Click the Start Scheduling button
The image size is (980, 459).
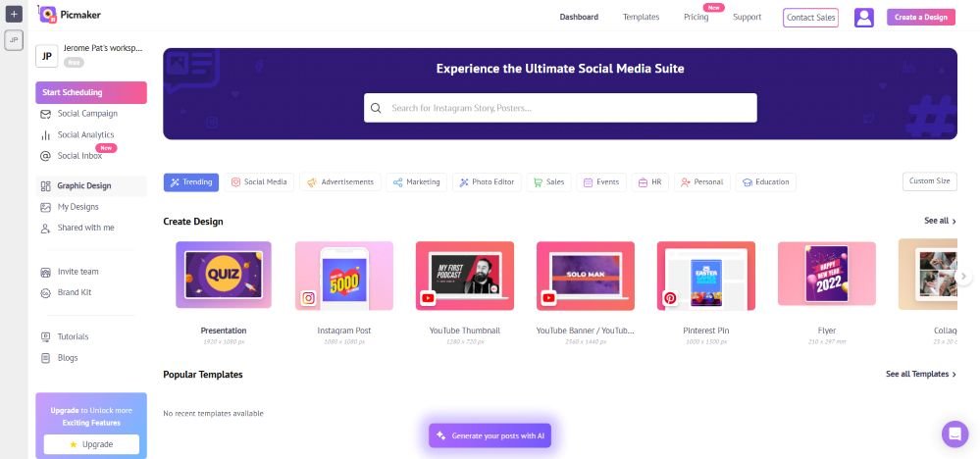pyautogui.click(x=91, y=92)
